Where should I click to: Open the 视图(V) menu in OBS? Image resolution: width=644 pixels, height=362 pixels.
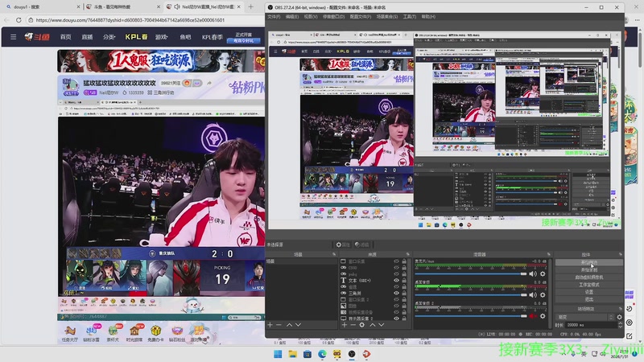[x=311, y=16]
